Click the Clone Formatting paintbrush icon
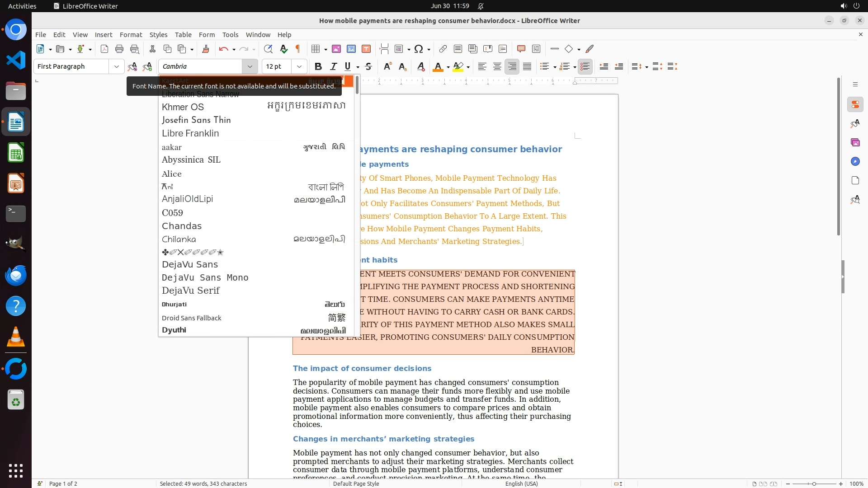The image size is (868, 488). (206, 49)
